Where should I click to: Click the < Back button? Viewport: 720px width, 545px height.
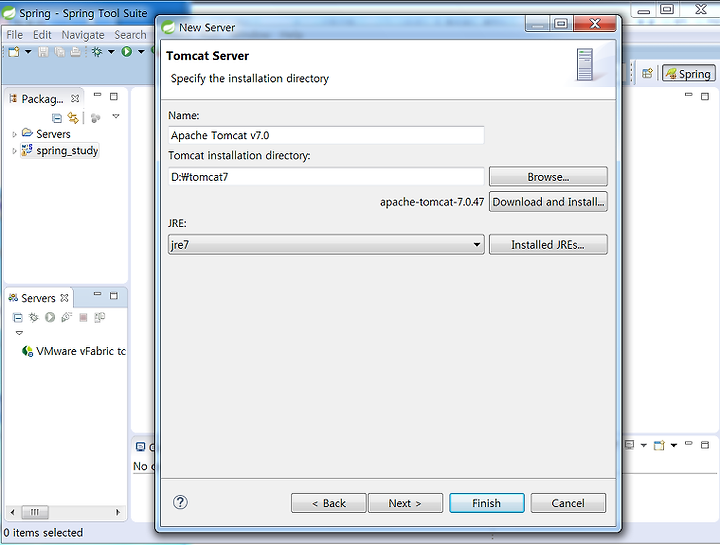click(x=329, y=503)
